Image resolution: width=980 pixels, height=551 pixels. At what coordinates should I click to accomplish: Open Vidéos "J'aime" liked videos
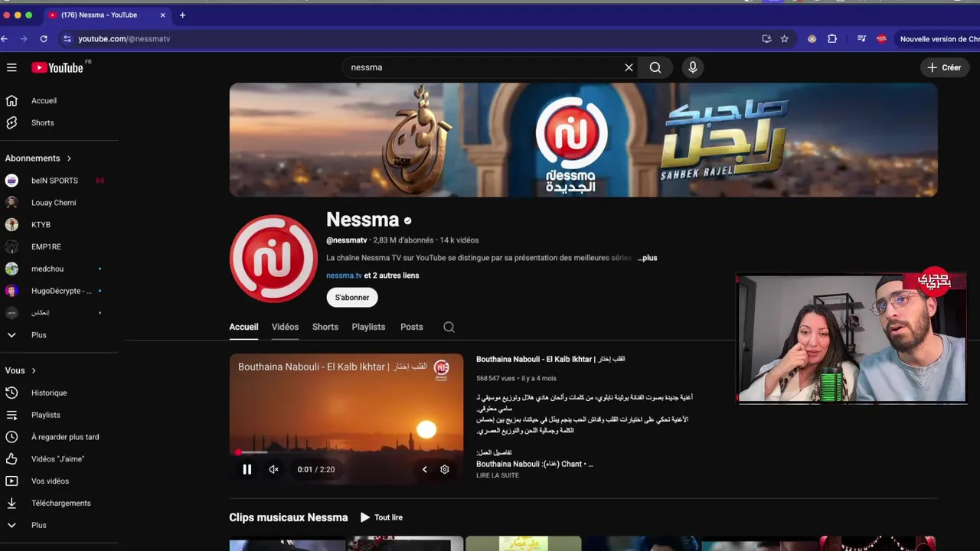click(57, 459)
